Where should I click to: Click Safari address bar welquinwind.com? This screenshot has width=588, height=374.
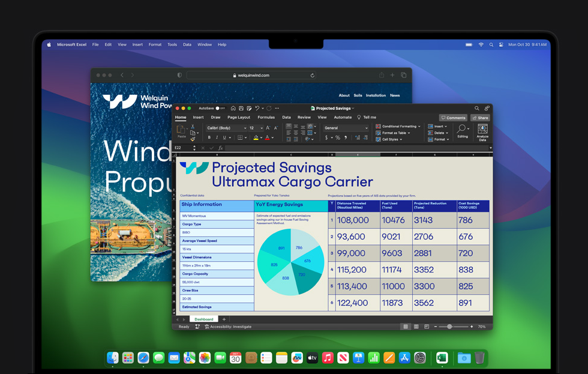[251, 76]
